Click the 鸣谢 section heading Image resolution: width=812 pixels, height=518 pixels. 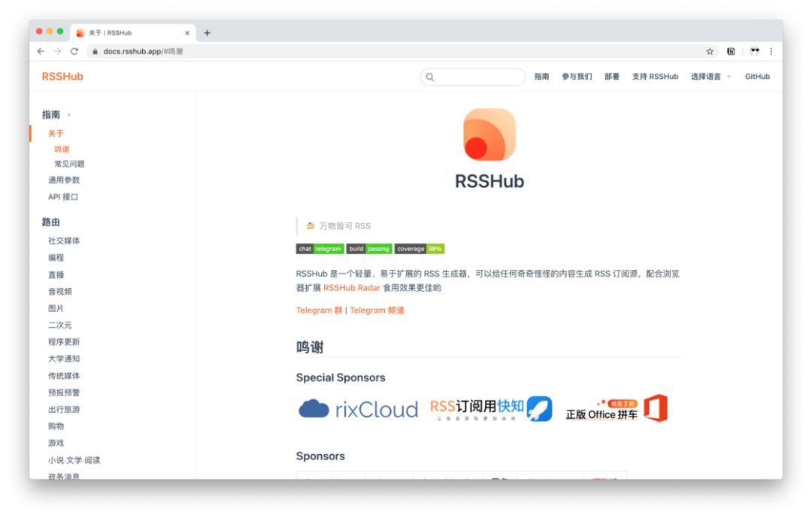click(310, 347)
